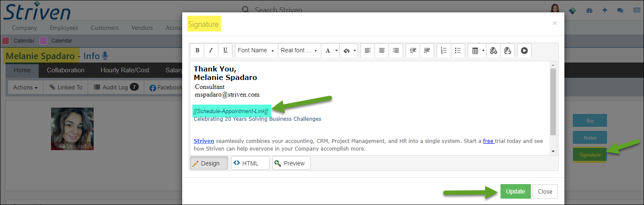Screen dimensions: 644x205
Task: Open the Actions dropdown
Action: pos(25,87)
